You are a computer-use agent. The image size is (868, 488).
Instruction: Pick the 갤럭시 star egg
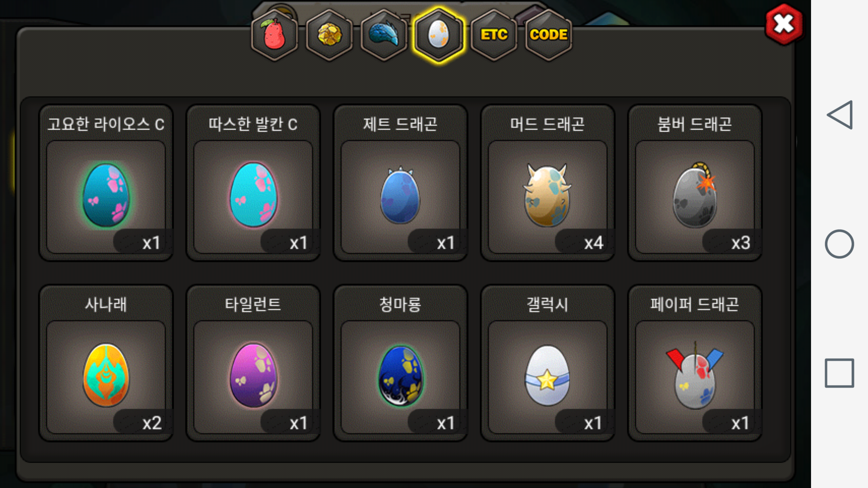548,363
